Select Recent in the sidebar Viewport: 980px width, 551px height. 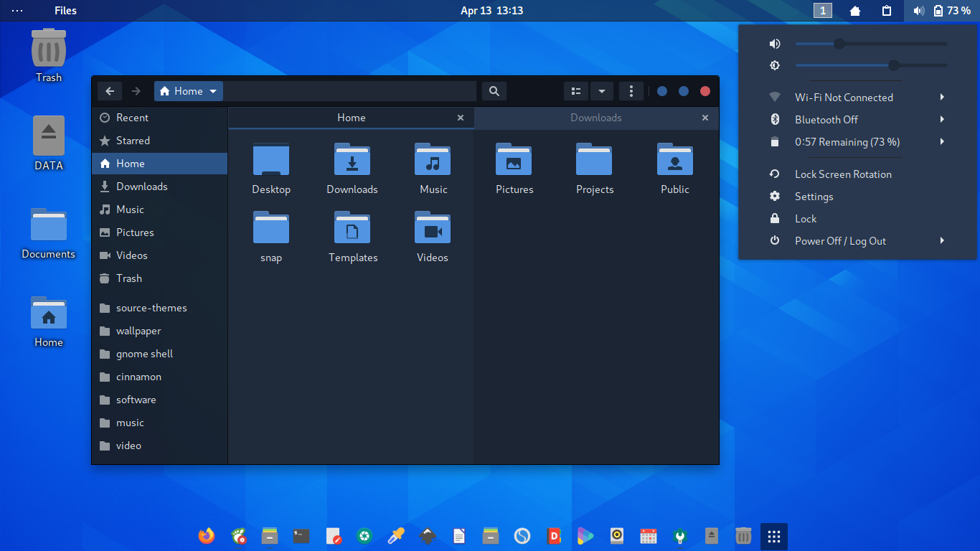159,118
